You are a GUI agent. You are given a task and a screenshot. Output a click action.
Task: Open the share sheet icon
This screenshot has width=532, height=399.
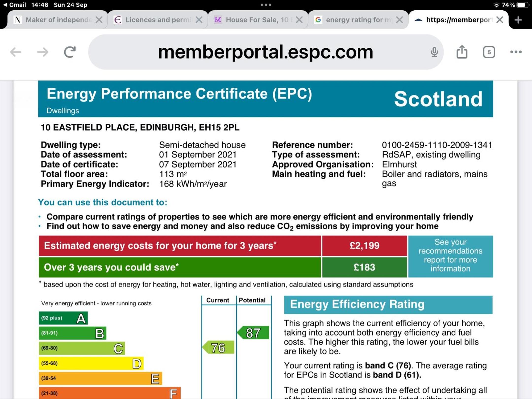coord(462,52)
